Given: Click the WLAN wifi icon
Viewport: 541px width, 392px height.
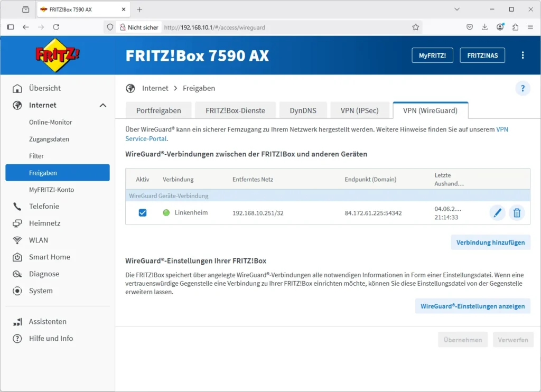Looking at the screenshot, I should pos(17,240).
